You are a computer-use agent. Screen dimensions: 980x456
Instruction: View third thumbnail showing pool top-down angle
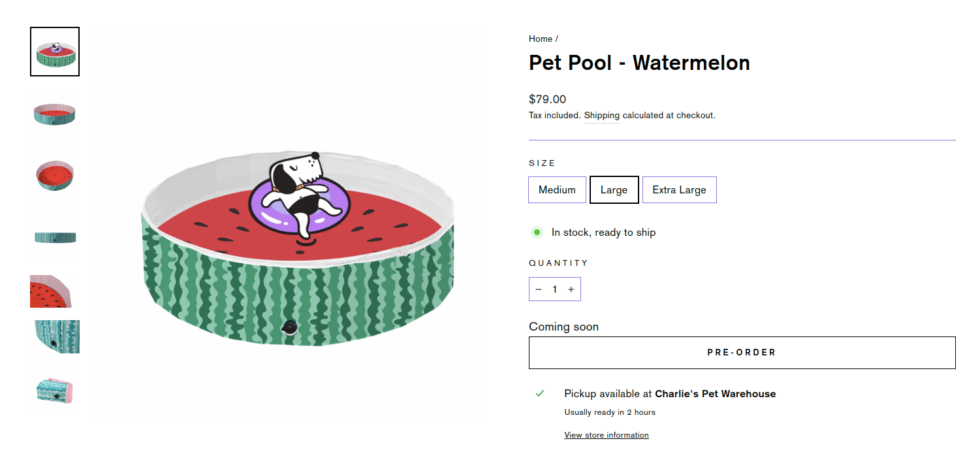click(55, 175)
